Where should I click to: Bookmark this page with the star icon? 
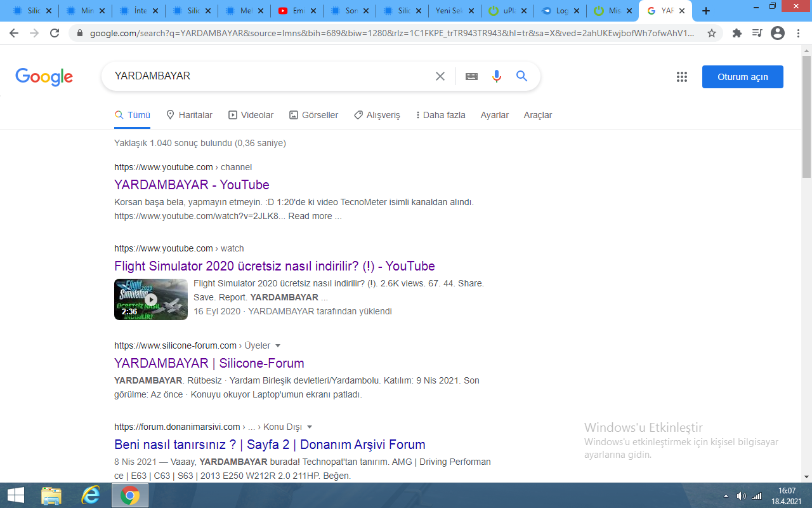point(712,34)
